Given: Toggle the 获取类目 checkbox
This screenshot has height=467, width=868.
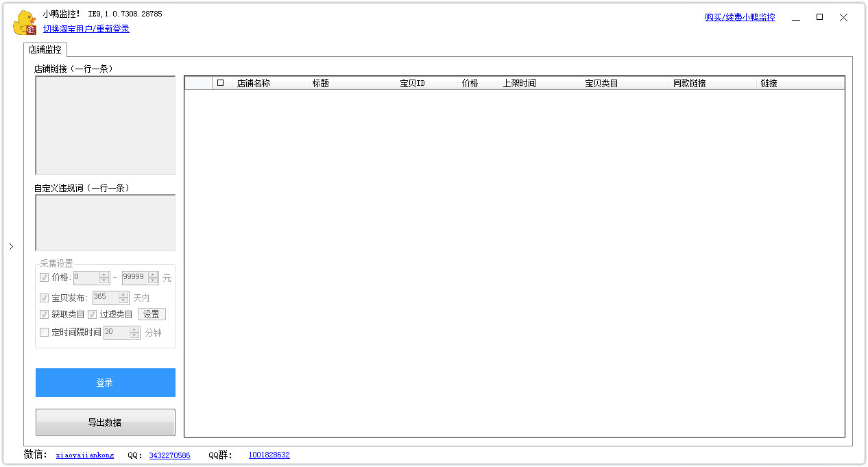Looking at the screenshot, I should (x=45, y=314).
